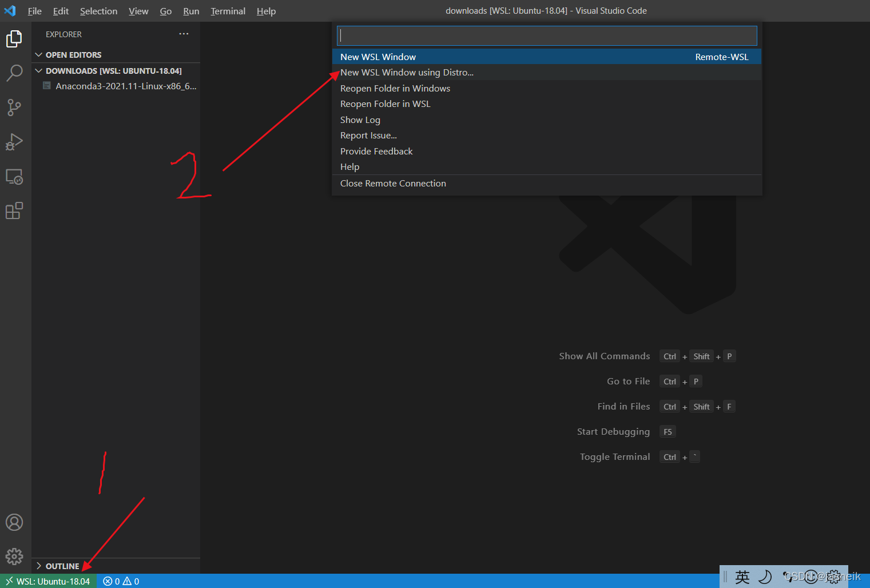Click the WSL: Ubuntu-18.04 remote indicator

click(x=48, y=581)
